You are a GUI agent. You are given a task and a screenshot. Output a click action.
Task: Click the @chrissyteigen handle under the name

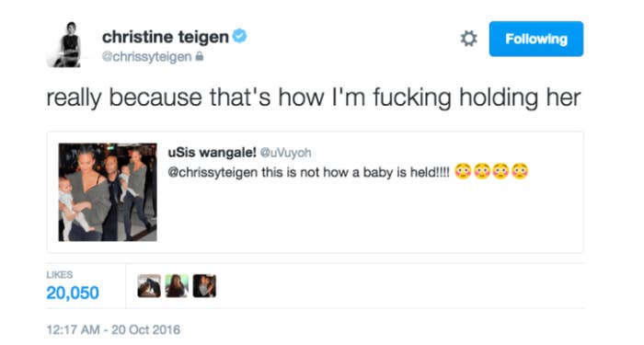point(146,57)
